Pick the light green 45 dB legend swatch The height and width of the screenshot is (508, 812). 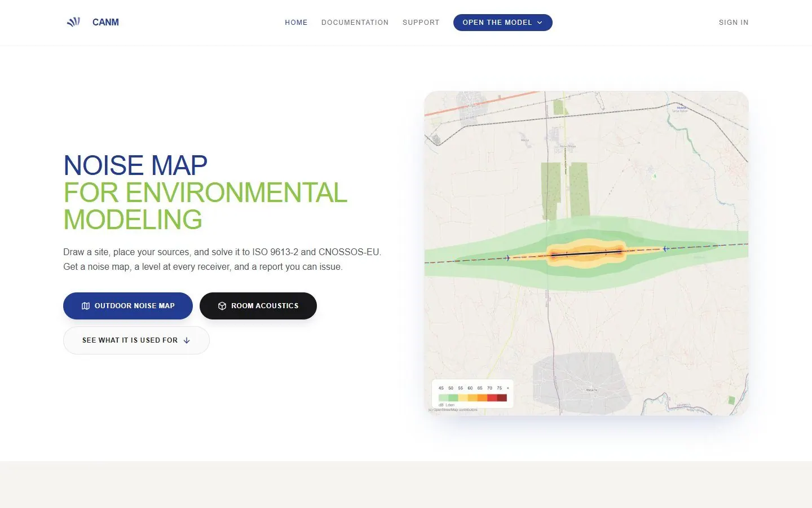click(443, 398)
